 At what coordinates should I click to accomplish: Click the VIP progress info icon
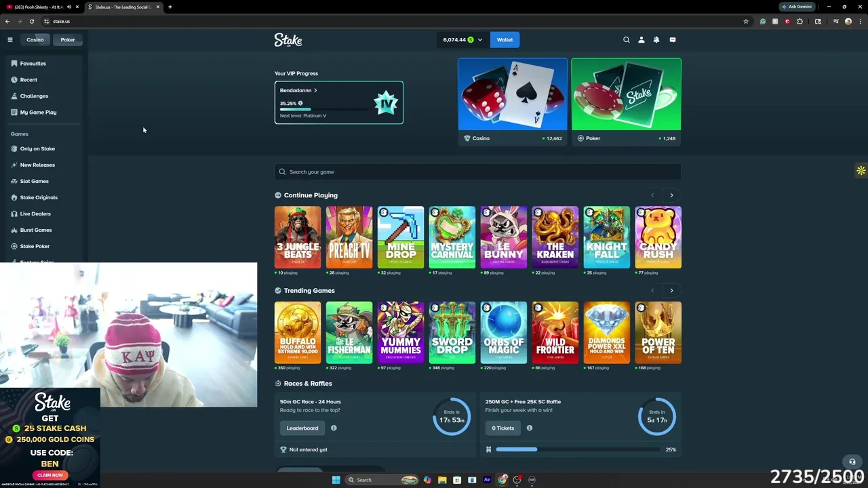point(300,104)
